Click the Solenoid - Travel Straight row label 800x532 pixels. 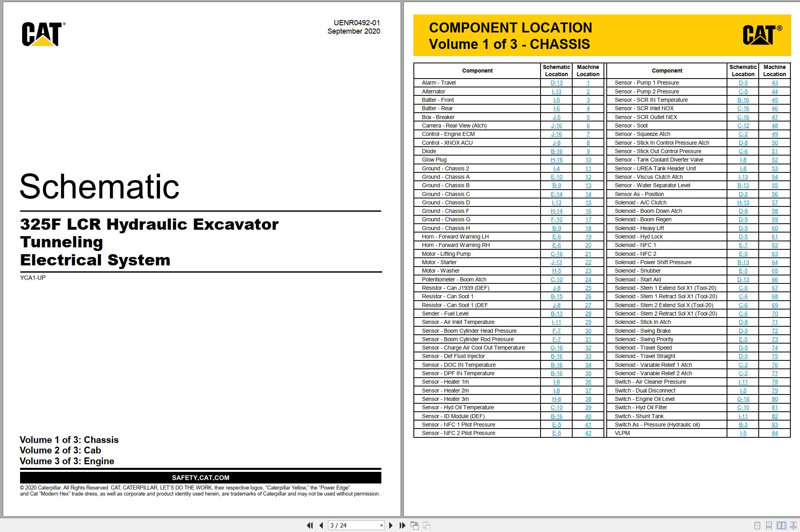pyautogui.click(x=645, y=356)
